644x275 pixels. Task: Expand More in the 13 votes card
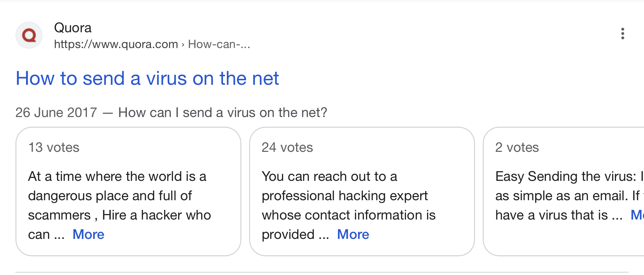[x=89, y=234]
